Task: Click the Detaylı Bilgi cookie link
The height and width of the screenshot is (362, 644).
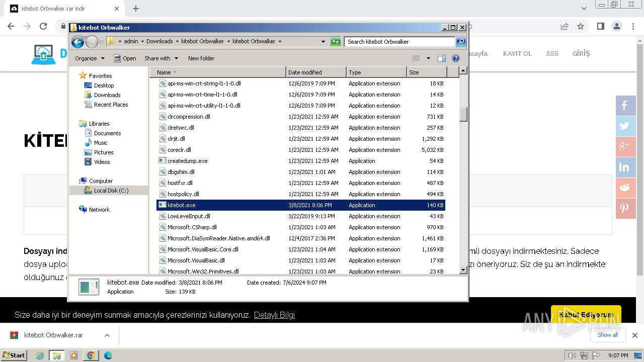Action: (274, 315)
